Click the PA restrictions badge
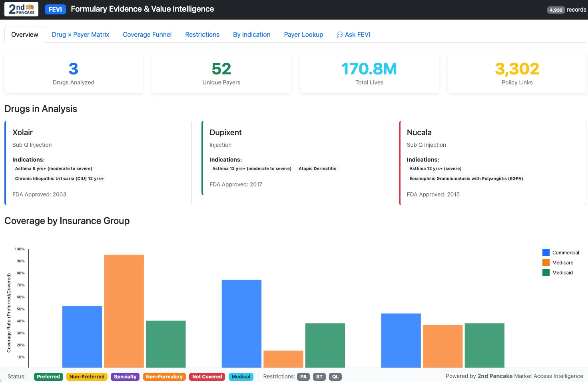This screenshot has height=382, width=588. click(303, 376)
